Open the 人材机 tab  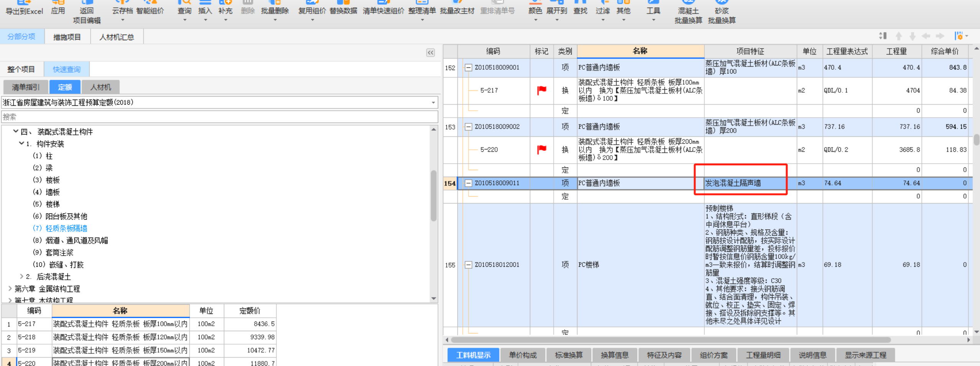click(x=101, y=87)
